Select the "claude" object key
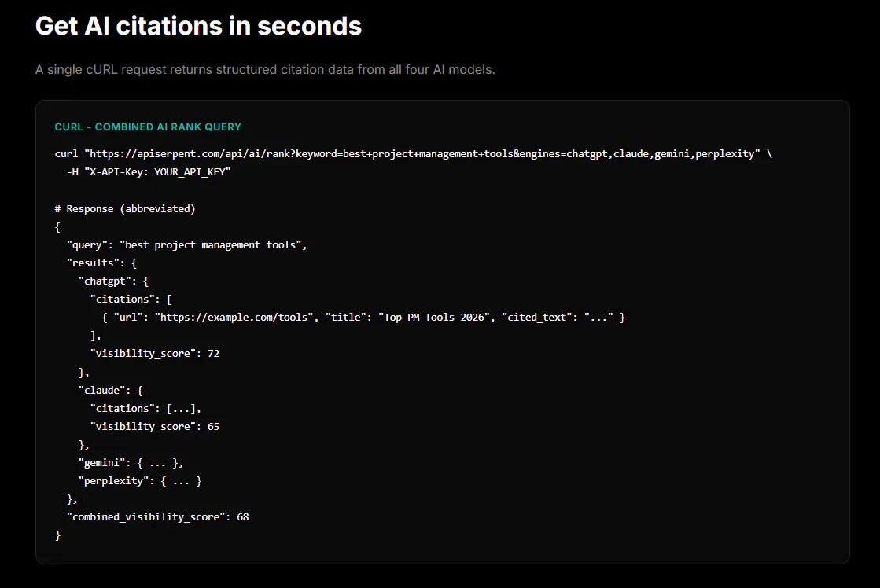Screen dimensions: 880x588 (101, 390)
